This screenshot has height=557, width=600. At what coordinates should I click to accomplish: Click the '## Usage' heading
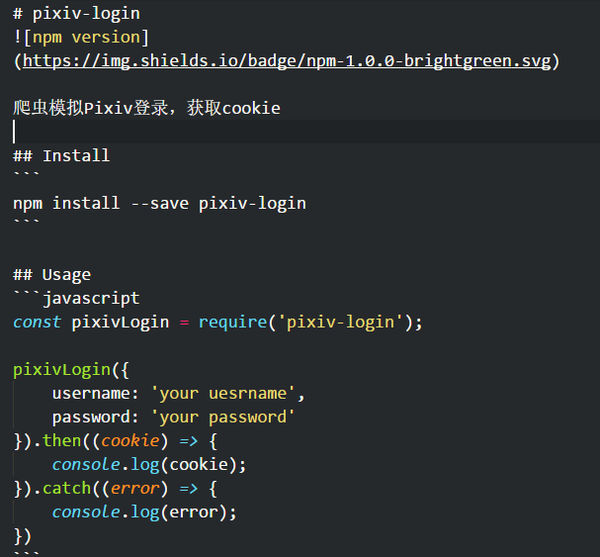pos(52,275)
